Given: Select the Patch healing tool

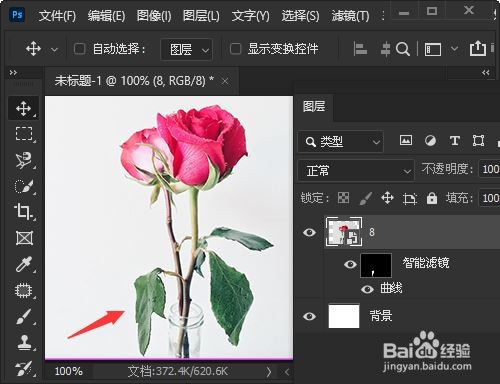Looking at the screenshot, I should pyautogui.click(x=24, y=290).
